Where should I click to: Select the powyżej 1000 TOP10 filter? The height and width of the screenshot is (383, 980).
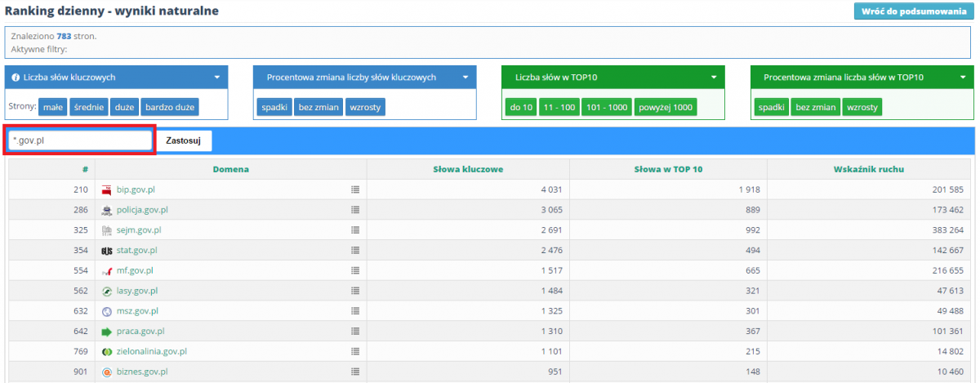click(x=666, y=107)
